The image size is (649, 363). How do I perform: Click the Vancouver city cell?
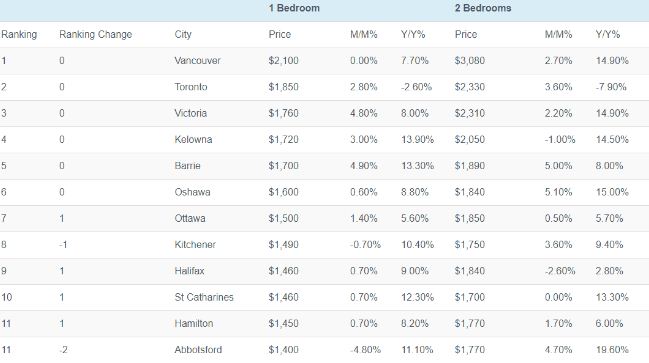197,61
